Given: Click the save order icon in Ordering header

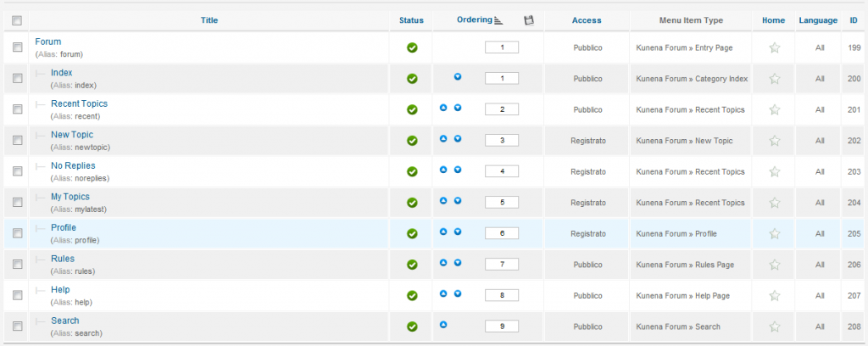Looking at the screenshot, I should pos(529,20).
